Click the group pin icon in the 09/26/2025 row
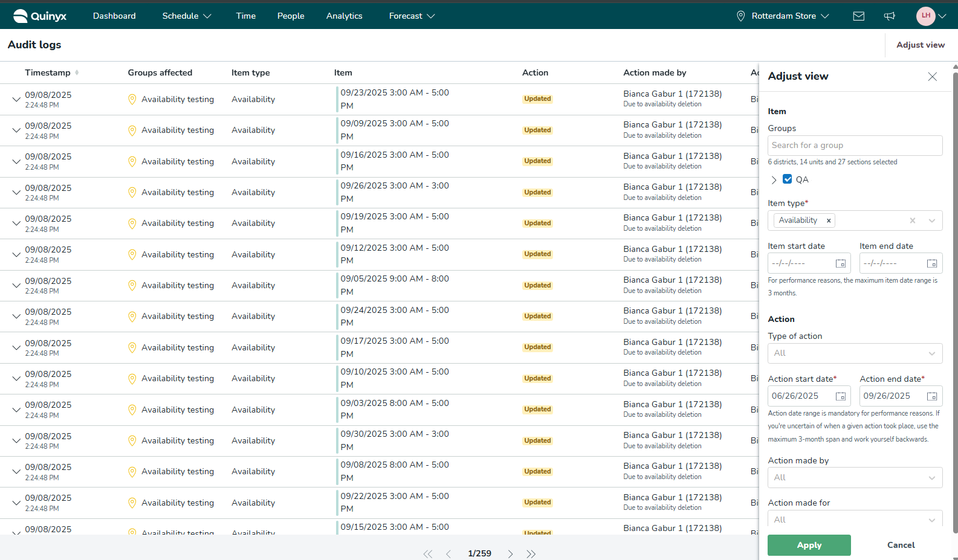Viewport: 958px width, 560px height. pyautogui.click(x=132, y=193)
